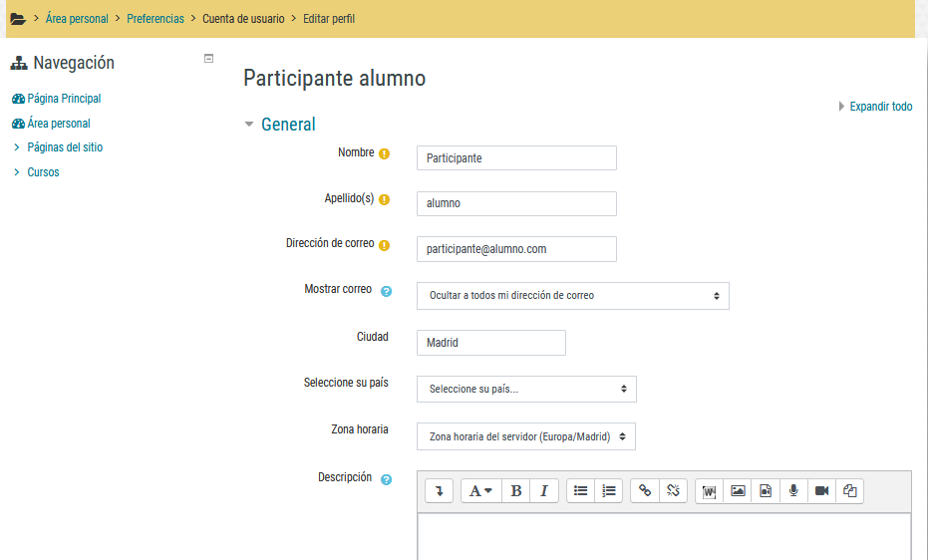Click the Preferencias breadcrumb link
Viewport: 928px width, 560px height.
(155, 19)
